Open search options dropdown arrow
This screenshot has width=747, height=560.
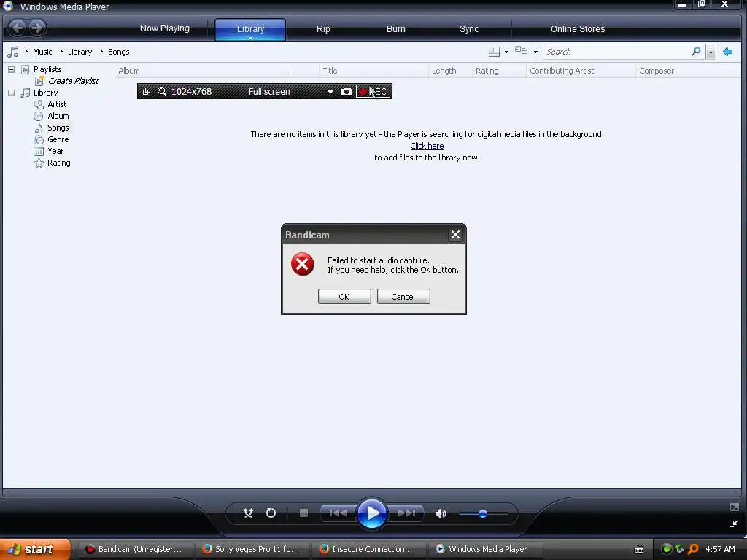pyautogui.click(x=711, y=52)
